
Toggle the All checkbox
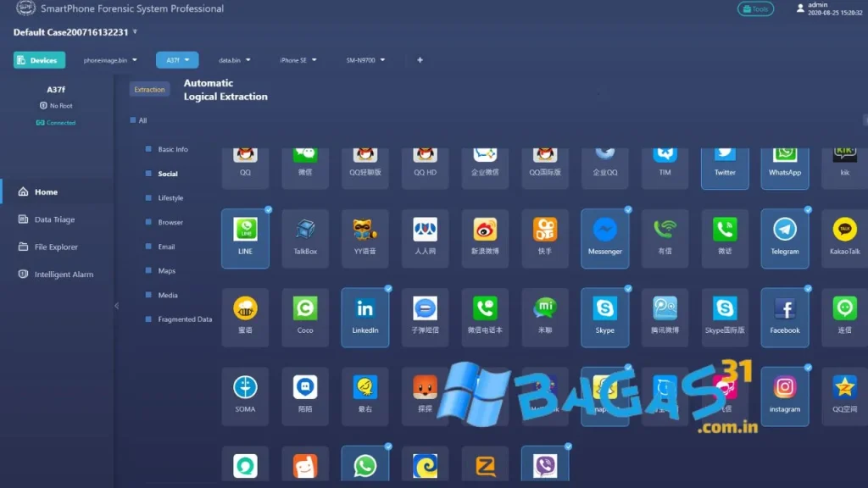[133, 120]
